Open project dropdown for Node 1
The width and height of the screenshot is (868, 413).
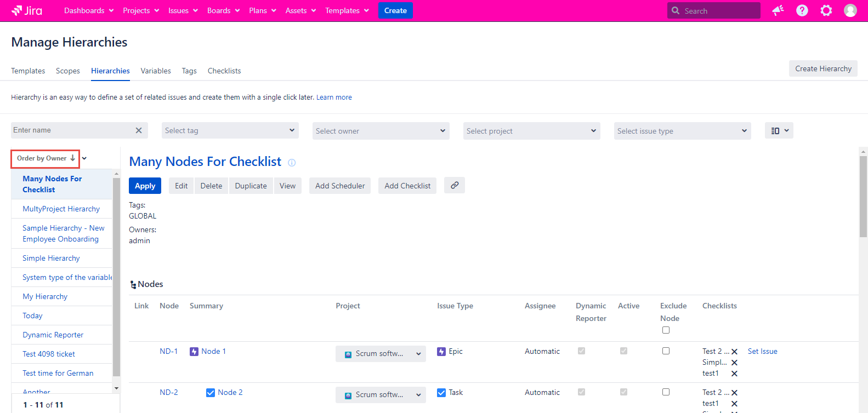(381, 354)
